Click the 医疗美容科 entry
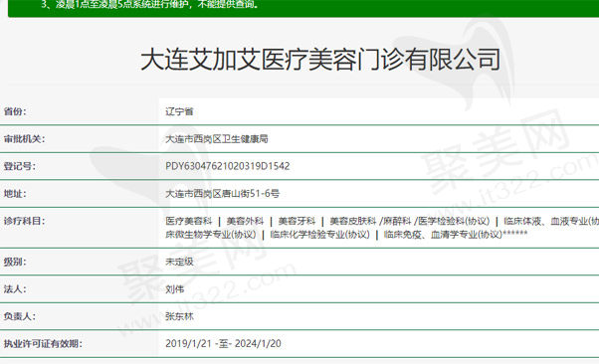 (x=189, y=221)
